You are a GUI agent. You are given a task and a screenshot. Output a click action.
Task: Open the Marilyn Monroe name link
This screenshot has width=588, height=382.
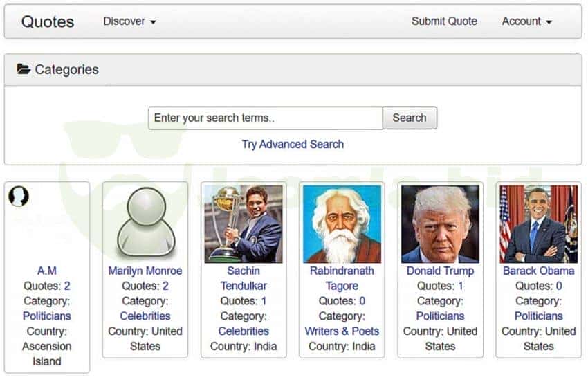pyautogui.click(x=145, y=271)
